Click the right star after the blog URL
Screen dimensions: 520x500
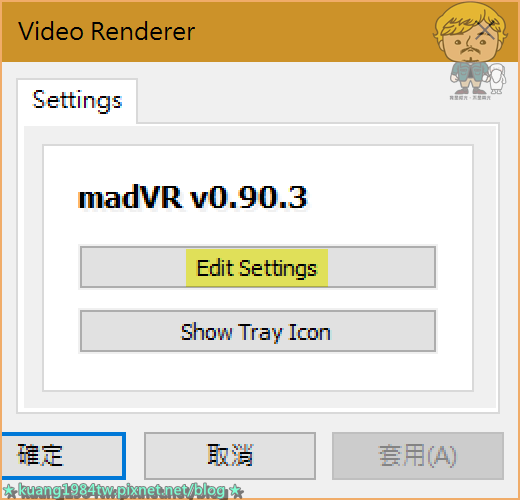coord(236,491)
